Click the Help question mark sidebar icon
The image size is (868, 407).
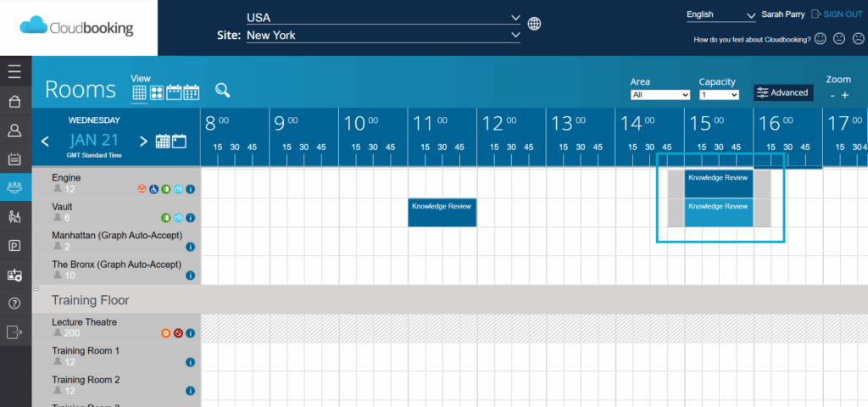tap(14, 303)
